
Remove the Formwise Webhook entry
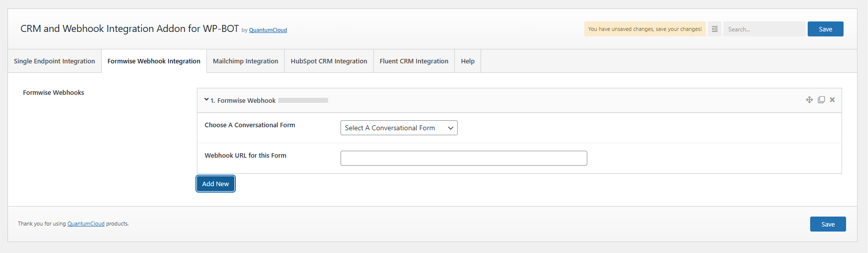tap(832, 100)
